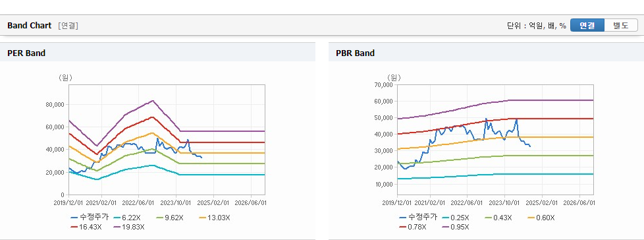Screen dimensions: 644x240
Task: Click the PER Band panel heading
Action: pyautogui.click(x=26, y=53)
